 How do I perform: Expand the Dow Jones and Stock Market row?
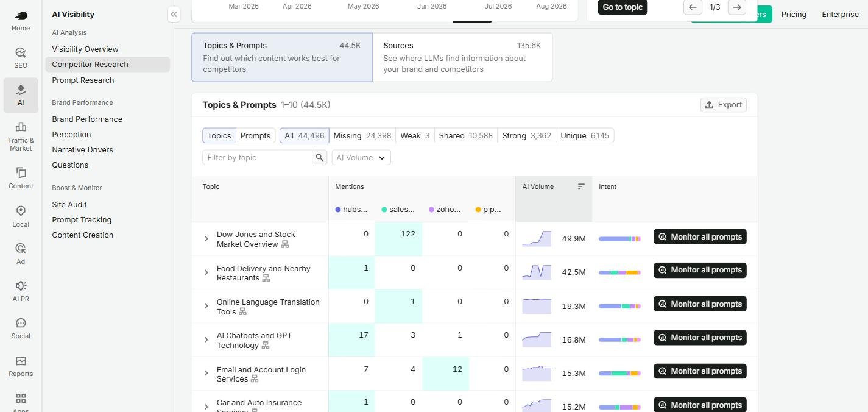[x=206, y=239]
